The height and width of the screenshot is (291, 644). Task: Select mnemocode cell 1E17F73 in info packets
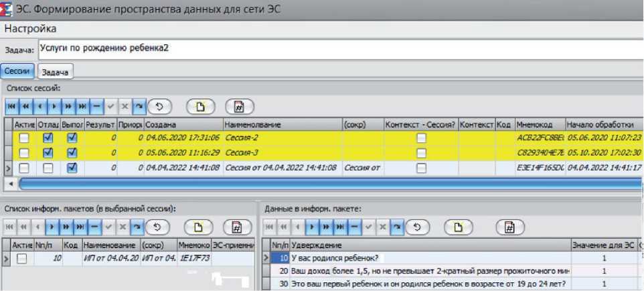click(x=195, y=259)
